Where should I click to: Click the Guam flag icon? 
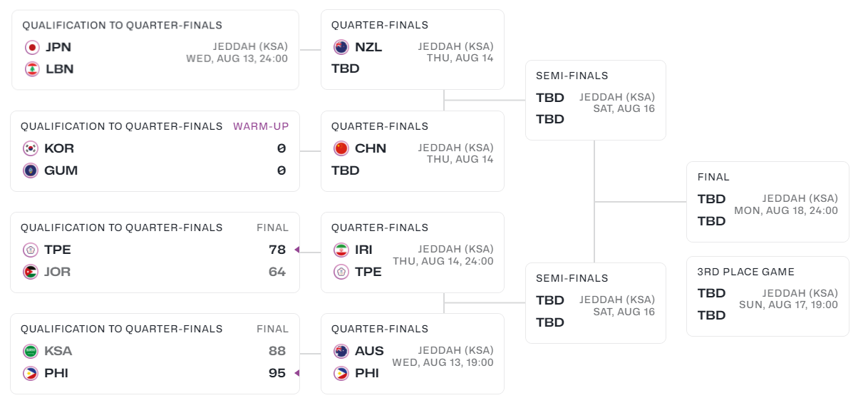click(x=31, y=170)
